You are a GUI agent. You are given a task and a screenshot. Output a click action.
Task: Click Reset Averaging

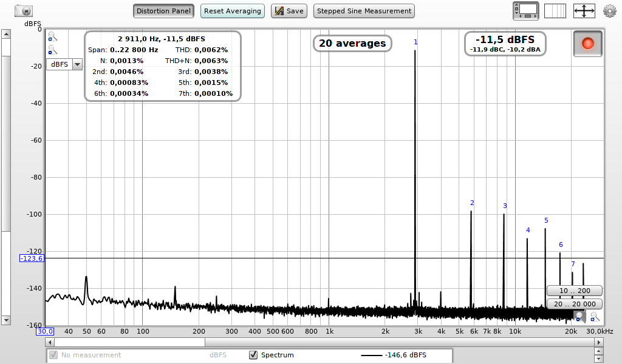233,11
